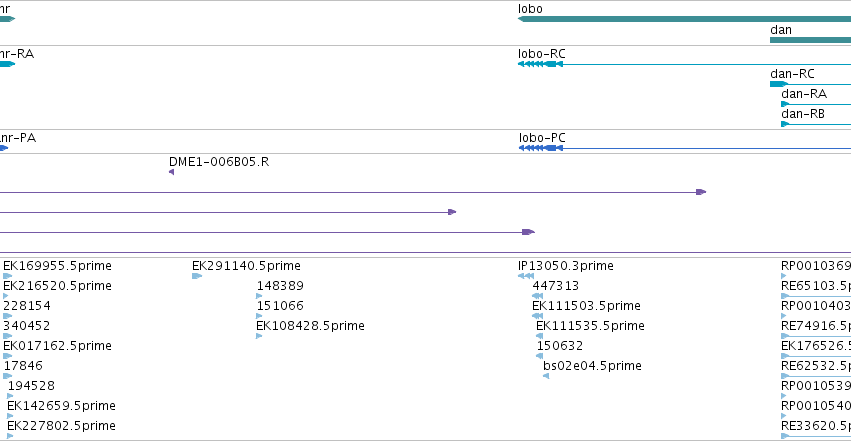Select the 228154 EST label
Screen dimensions: 851x441
(27, 306)
